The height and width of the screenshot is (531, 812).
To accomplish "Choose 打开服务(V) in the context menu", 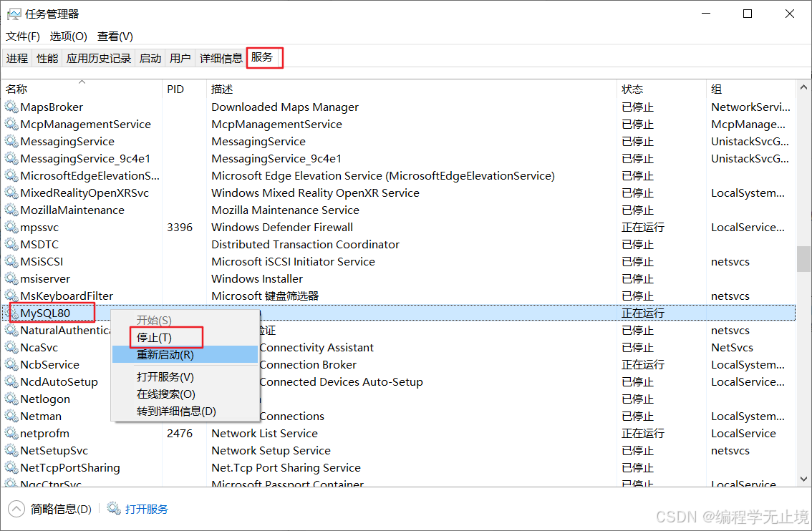I will click(185, 376).
